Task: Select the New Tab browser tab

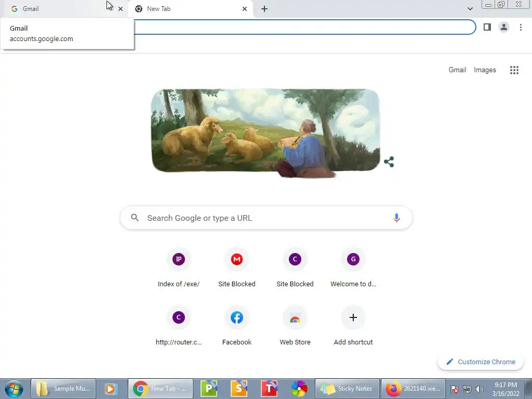Action: click(x=190, y=9)
